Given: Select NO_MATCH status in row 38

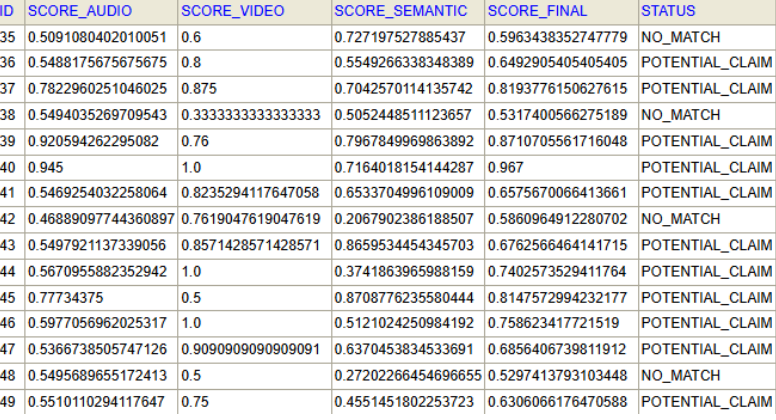Looking at the screenshot, I should [x=680, y=115].
